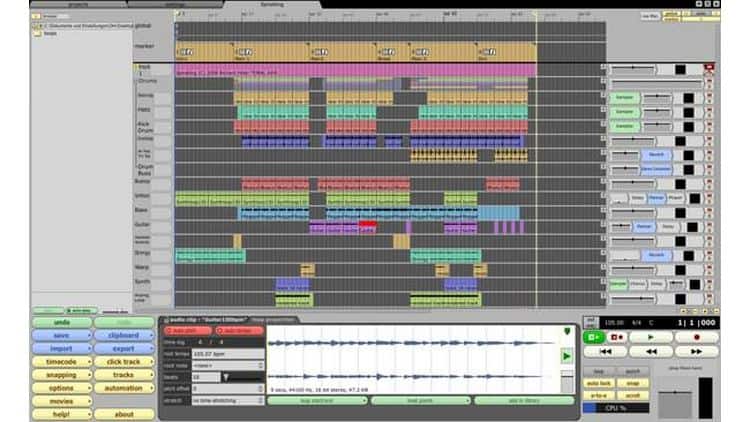
Task: Adjust volume slider on Snare track
Action: pos(657,98)
